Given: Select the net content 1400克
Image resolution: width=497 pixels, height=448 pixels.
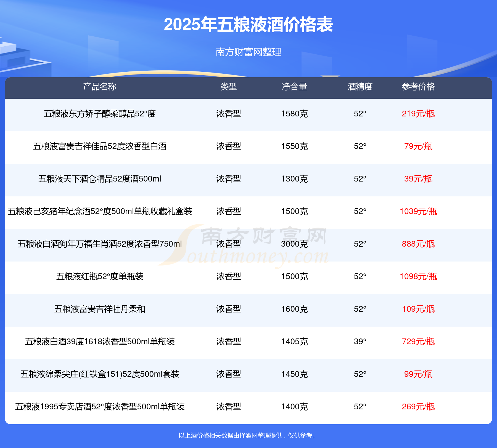Looking at the screenshot, I should 294,407.
